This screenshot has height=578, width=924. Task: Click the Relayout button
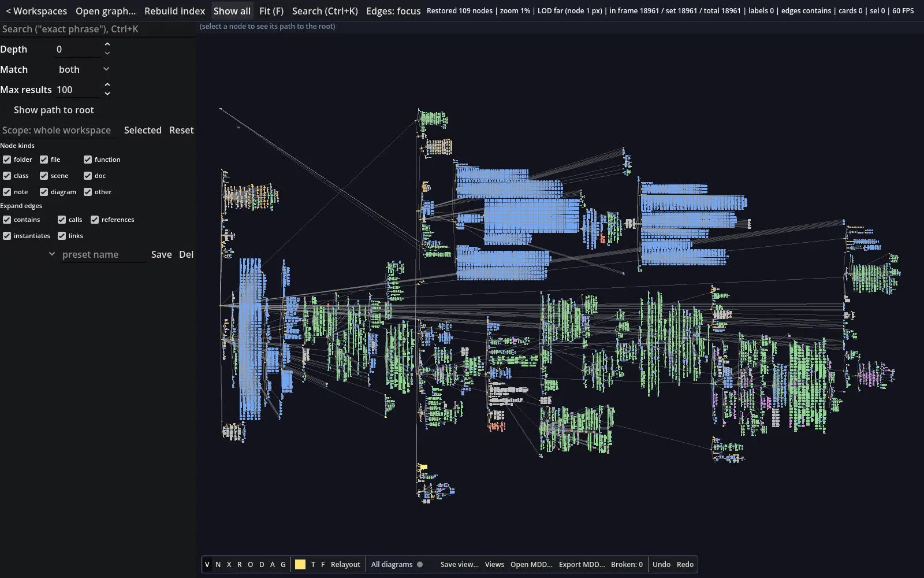click(345, 565)
